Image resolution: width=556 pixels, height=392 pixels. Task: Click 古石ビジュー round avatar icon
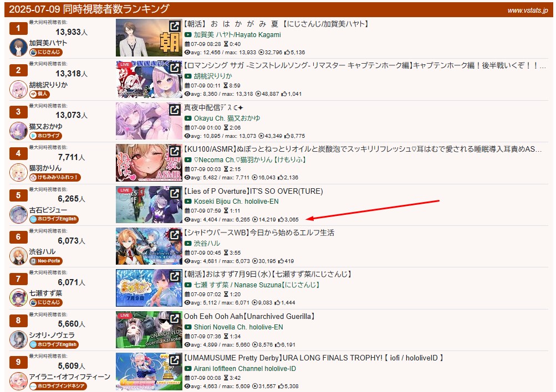coord(18,214)
